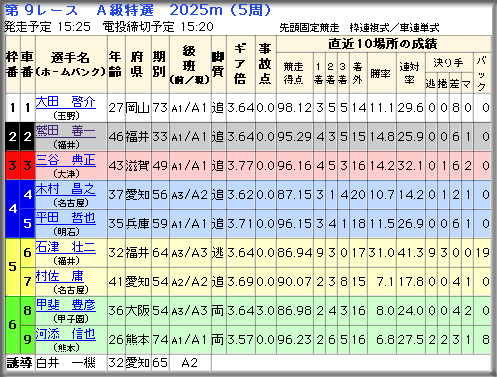Open rider 木村 昌之 profile link
The width and height of the screenshot is (497, 377).
[65, 189]
